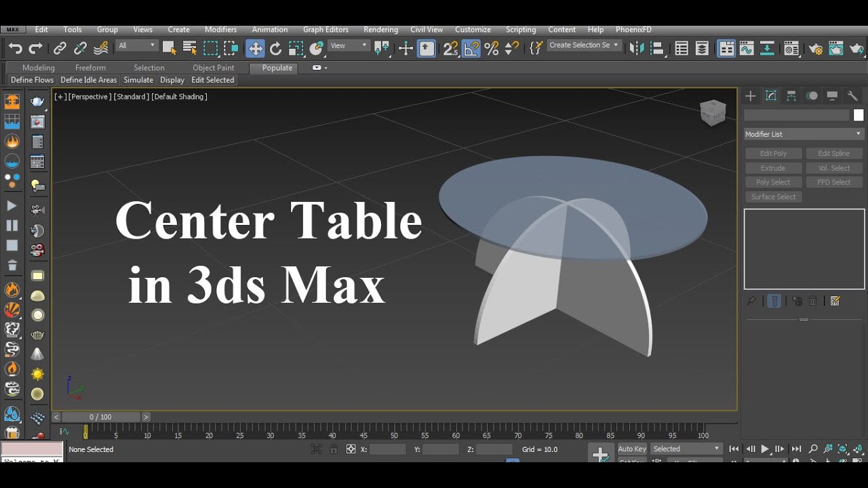This screenshot has width=868, height=488.
Task: Open the Rendering menu
Action: (x=380, y=30)
